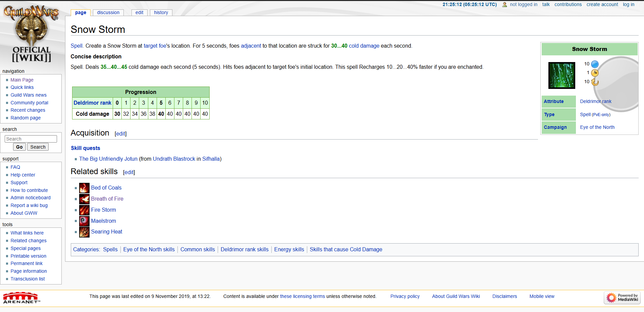
Task: Click the Go button
Action: tap(19, 147)
